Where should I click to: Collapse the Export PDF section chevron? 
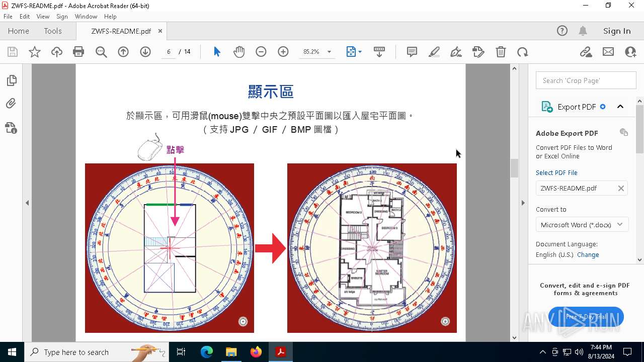[620, 107]
